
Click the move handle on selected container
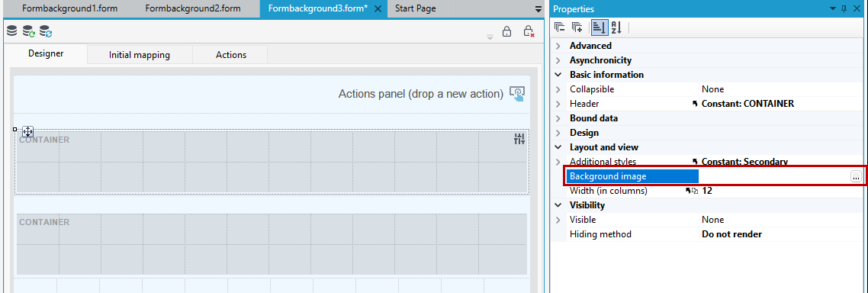pyautogui.click(x=27, y=132)
